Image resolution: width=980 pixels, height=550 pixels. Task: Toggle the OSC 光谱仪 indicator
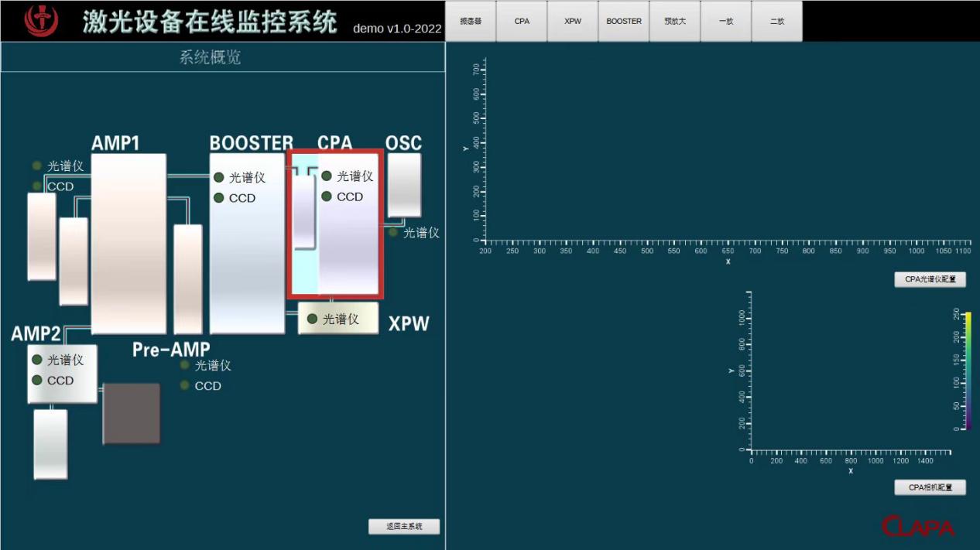(393, 232)
